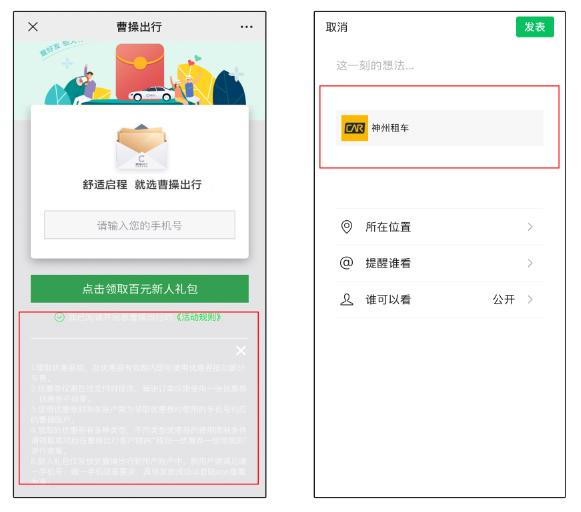Expand 提醒谁看 chevron arrow
The height and width of the screenshot is (512, 581).
pyautogui.click(x=530, y=263)
